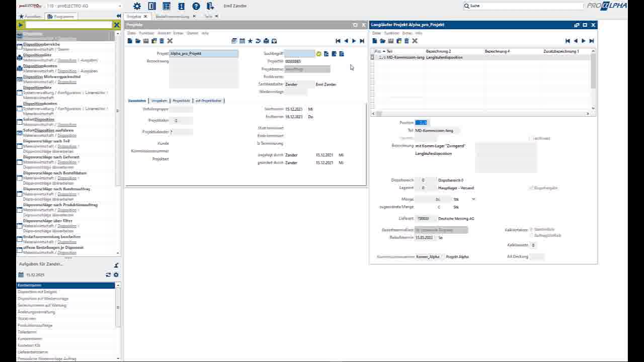Select the MD-Kommission-lang table row
Viewport: 644px width, 362px height.
tap(483, 57)
